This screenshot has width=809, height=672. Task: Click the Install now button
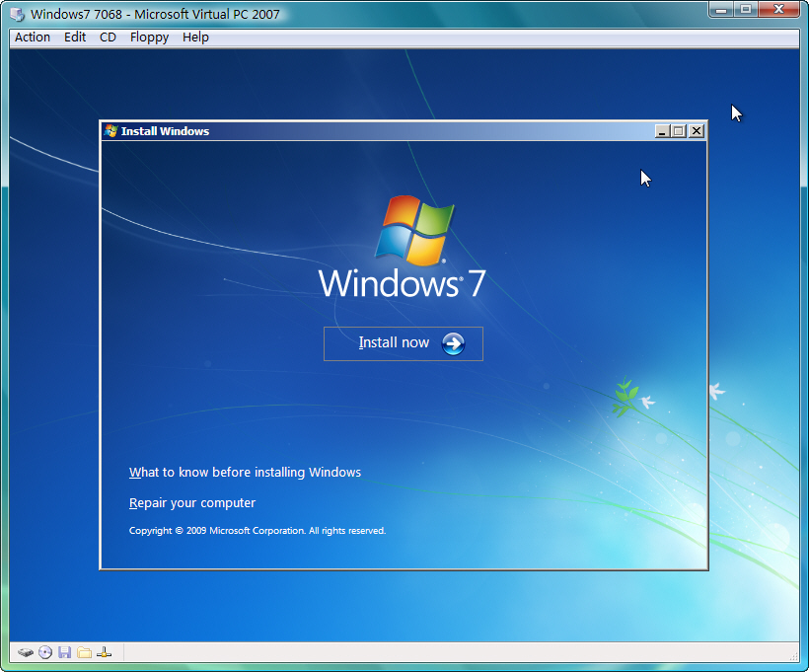404,343
